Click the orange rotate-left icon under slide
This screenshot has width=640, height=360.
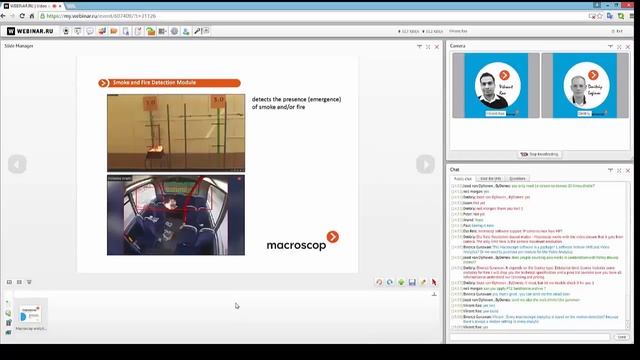(x=379, y=282)
